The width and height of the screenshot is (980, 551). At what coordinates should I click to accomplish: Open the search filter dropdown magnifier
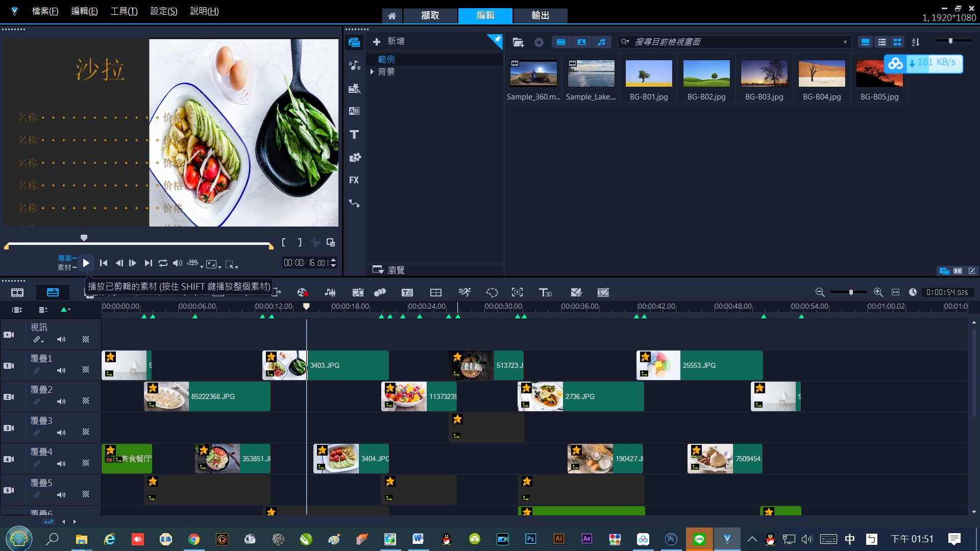point(625,42)
